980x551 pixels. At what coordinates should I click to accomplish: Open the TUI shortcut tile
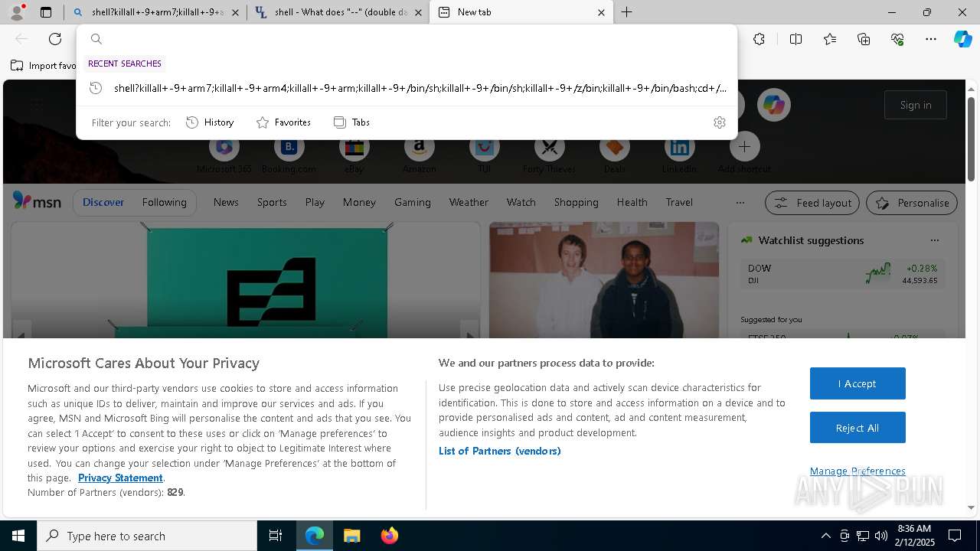[x=484, y=152]
